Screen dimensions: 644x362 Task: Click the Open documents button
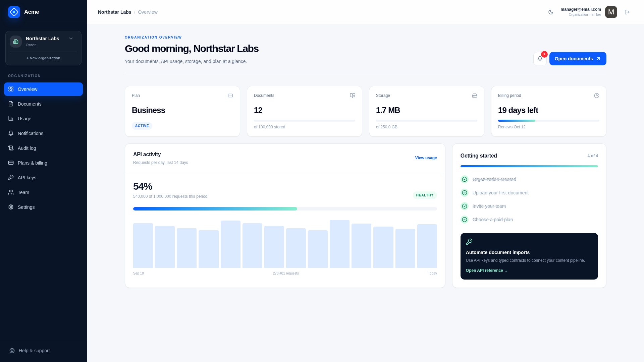point(578,59)
